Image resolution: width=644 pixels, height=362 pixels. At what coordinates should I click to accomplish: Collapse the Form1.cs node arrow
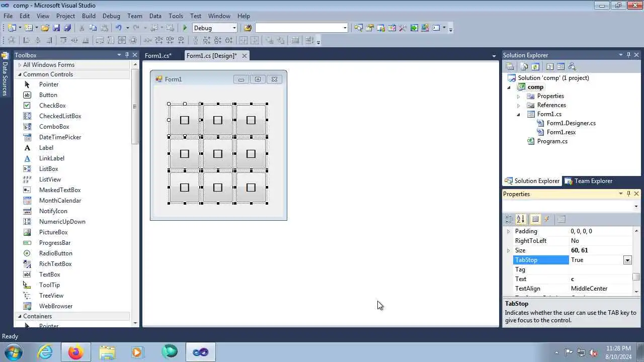(519, 114)
